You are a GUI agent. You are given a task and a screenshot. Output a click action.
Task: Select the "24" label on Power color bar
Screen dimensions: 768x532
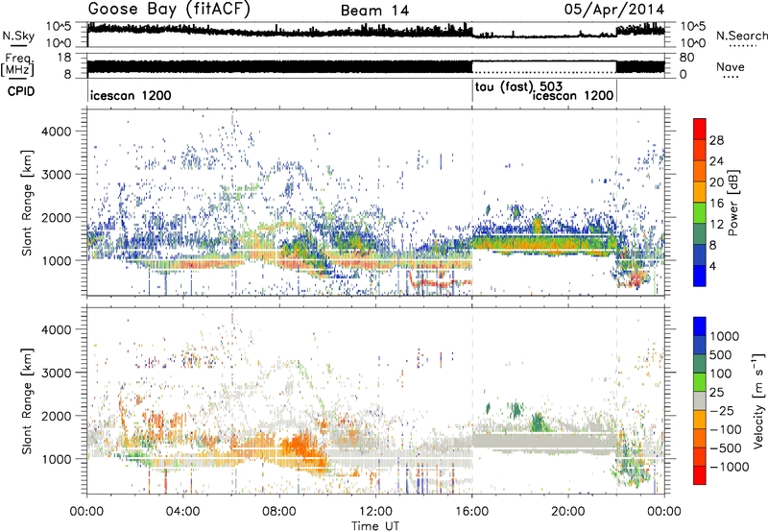pyautogui.click(x=716, y=161)
